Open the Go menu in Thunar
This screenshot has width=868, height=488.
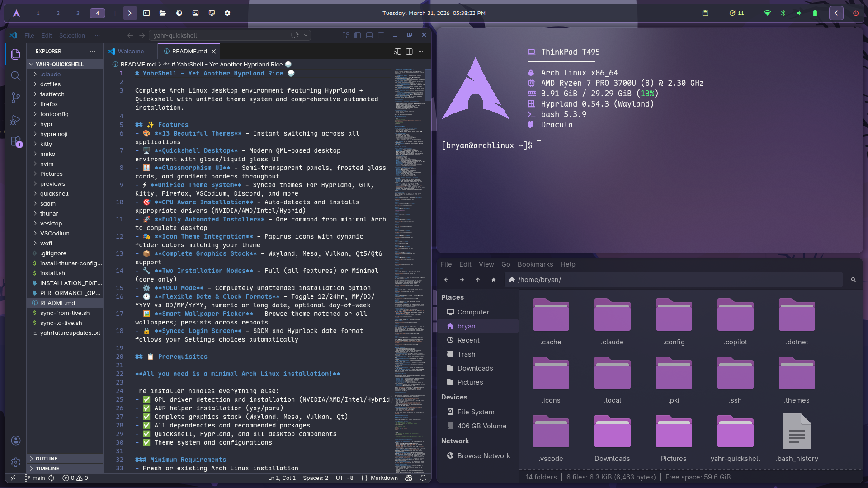505,264
